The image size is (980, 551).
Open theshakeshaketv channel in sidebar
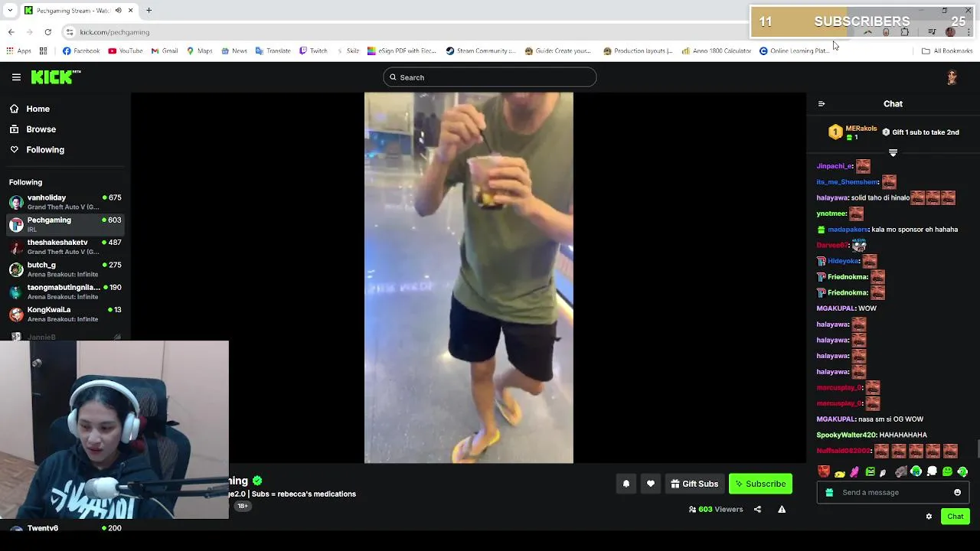click(x=65, y=246)
